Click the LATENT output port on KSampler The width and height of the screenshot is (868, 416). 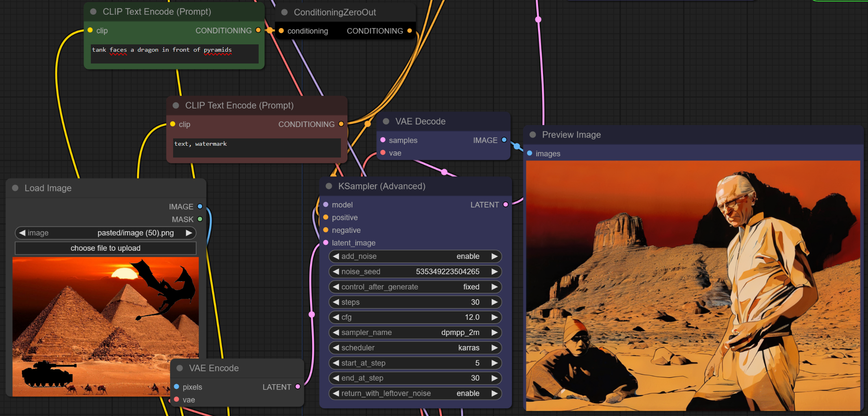(x=505, y=205)
